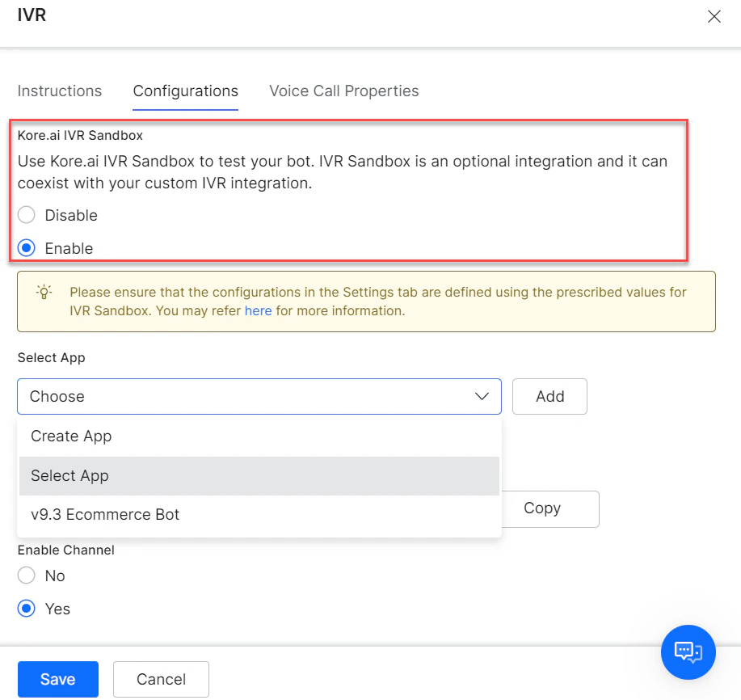Select 'No' under Enable Channel
Viewport: 741px width, 700px height.
click(24, 576)
